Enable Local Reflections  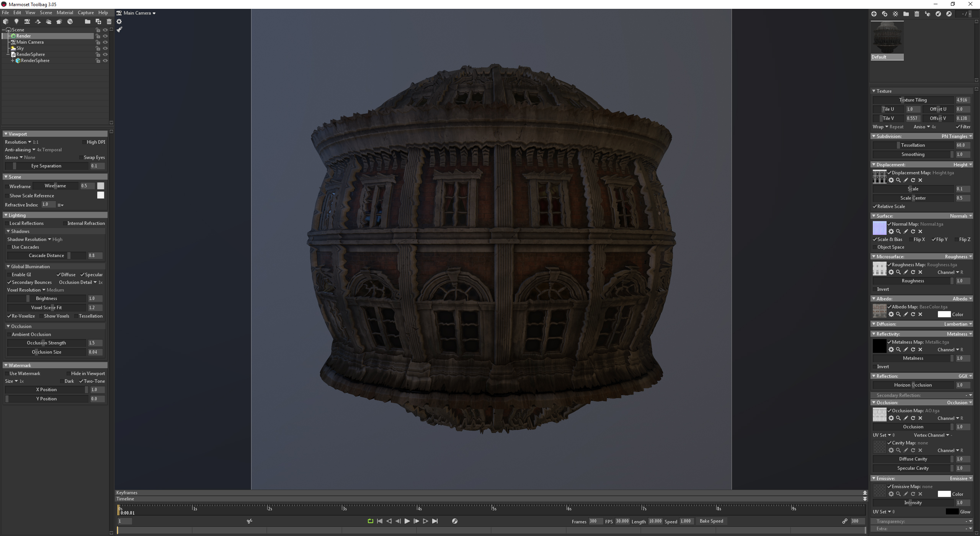7,223
